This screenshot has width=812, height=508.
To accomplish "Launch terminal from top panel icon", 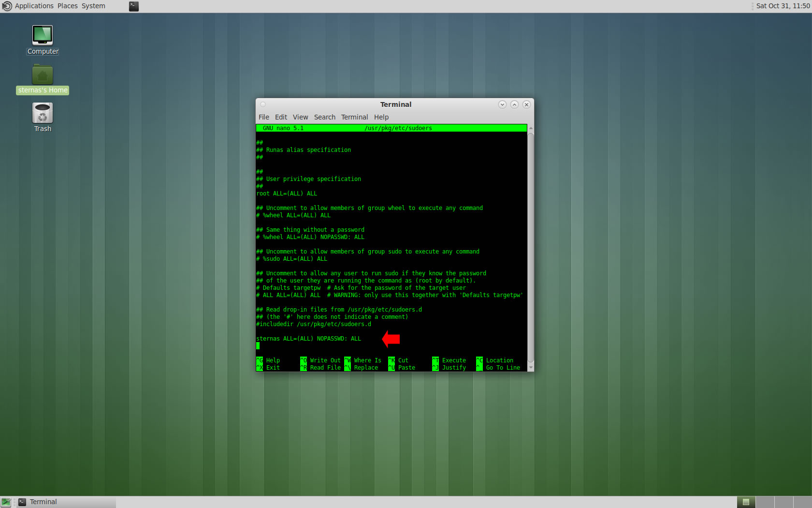I will [x=134, y=6].
